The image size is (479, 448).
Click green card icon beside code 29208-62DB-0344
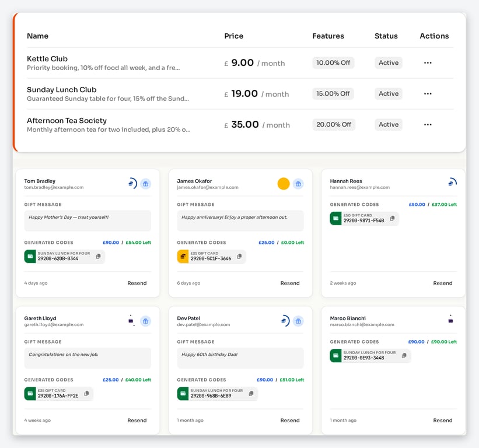pos(30,256)
